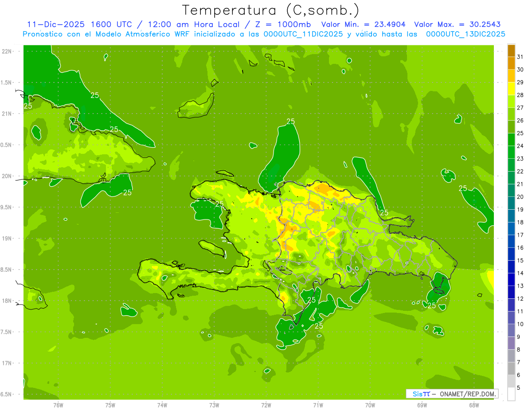The width and height of the screenshot is (532, 411).
Task: Click the '74W' longitude axis label
Action: [162, 405]
